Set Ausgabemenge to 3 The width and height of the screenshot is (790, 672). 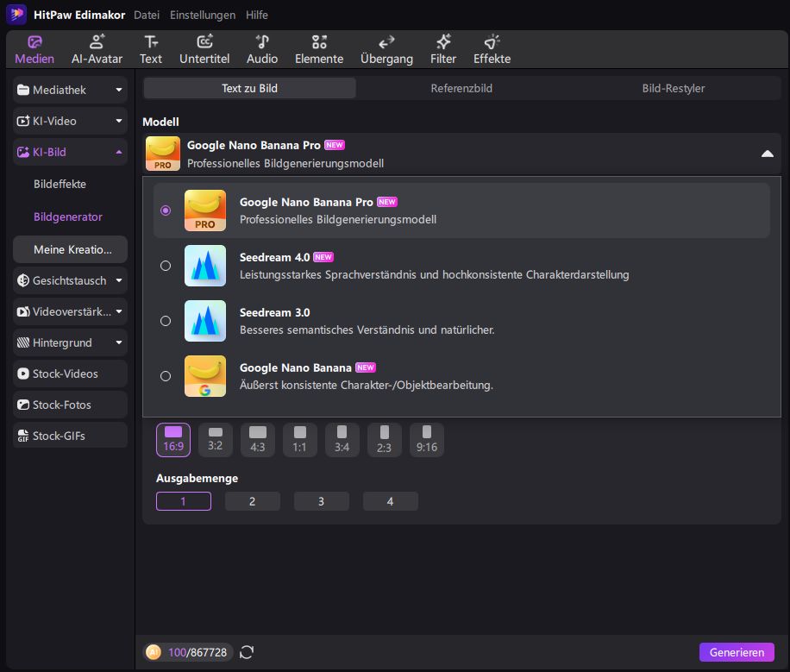[x=321, y=501]
